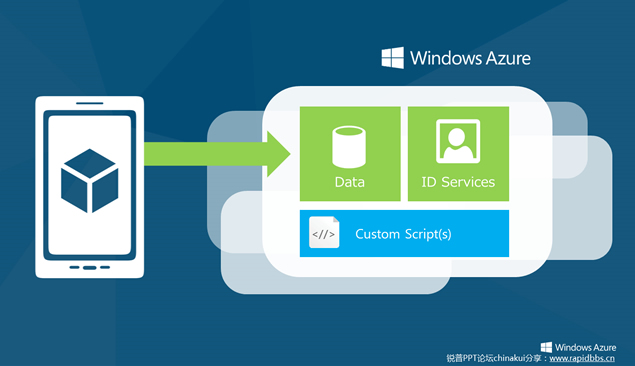Select the green Data tile
The height and width of the screenshot is (366, 635).
pos(350,154)
